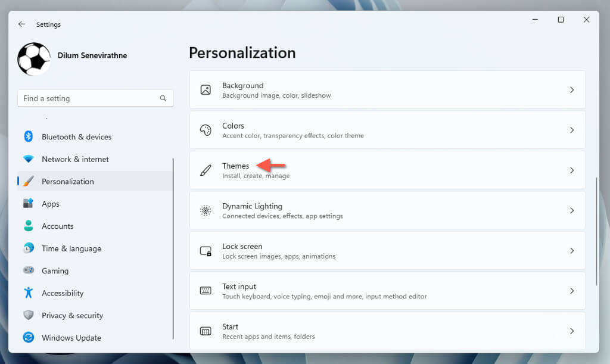Select Personalization in the sidebar
The image size is (610, 364).
coord(95,181)
